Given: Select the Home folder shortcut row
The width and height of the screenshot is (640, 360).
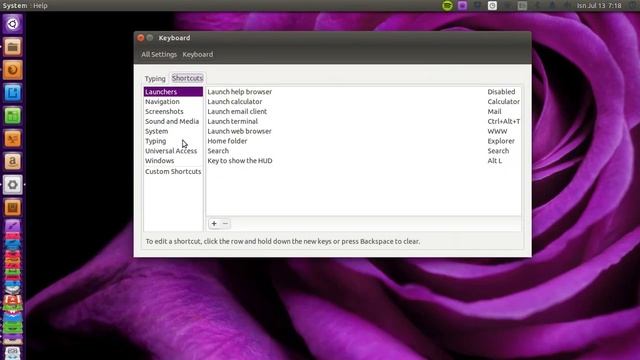Looking at the screenshot, I should pos(363,141).
